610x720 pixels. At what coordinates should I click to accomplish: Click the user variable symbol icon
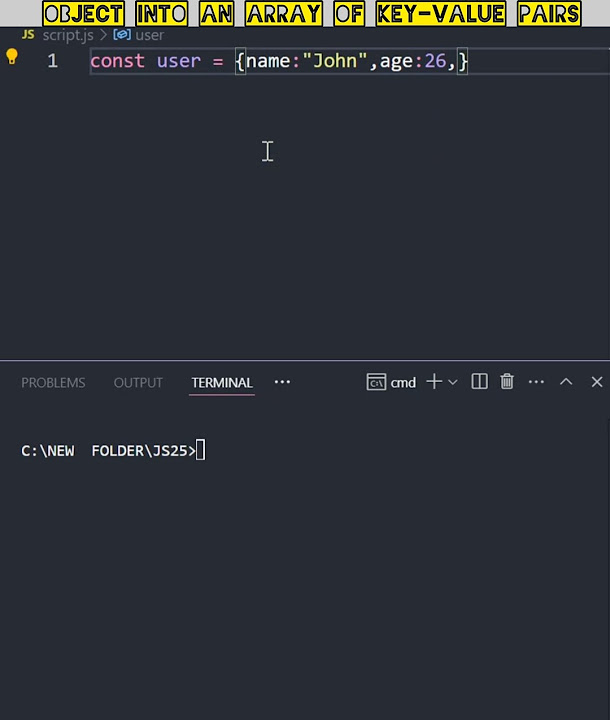coord(122,35)
